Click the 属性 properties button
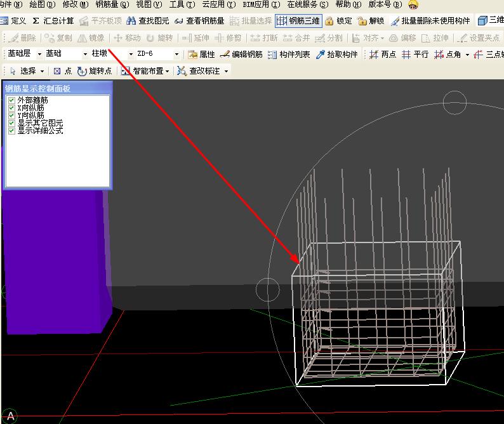Screen dimensions: 504x424 201,55
